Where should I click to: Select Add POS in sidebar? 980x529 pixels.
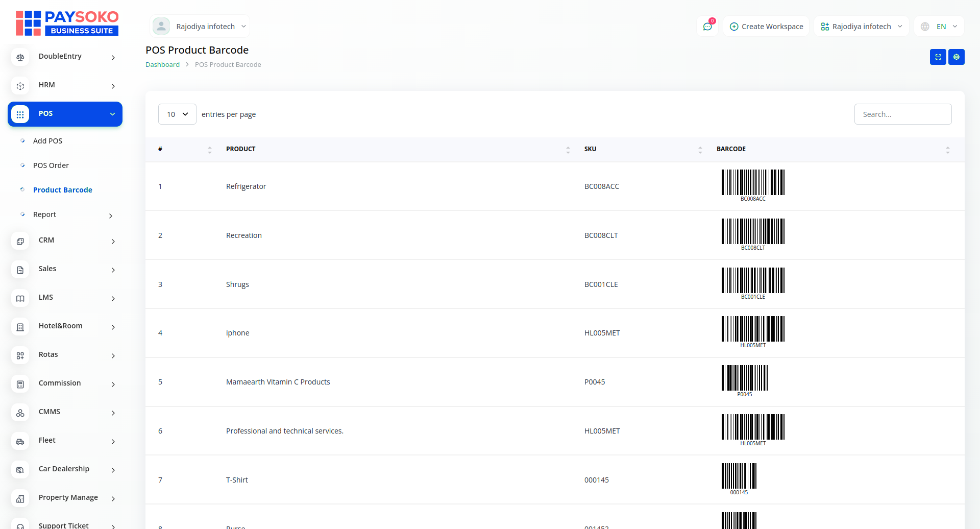point(48,141)
